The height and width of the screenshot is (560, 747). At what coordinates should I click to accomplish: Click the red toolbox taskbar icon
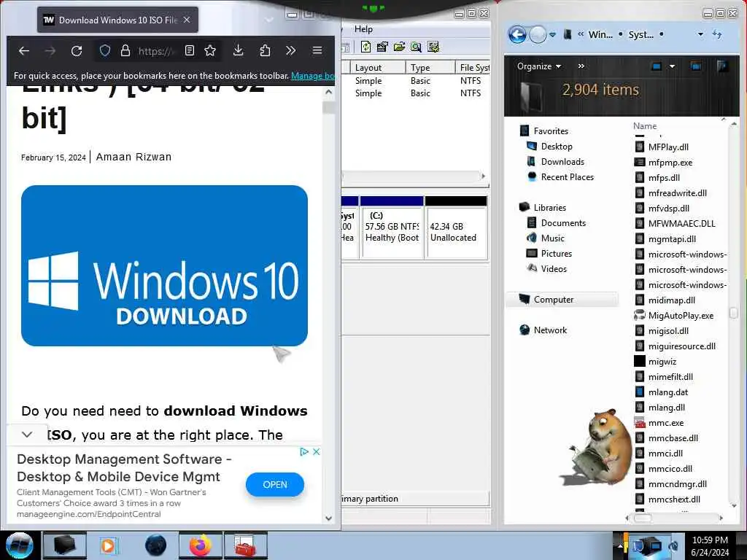point(245,545)
